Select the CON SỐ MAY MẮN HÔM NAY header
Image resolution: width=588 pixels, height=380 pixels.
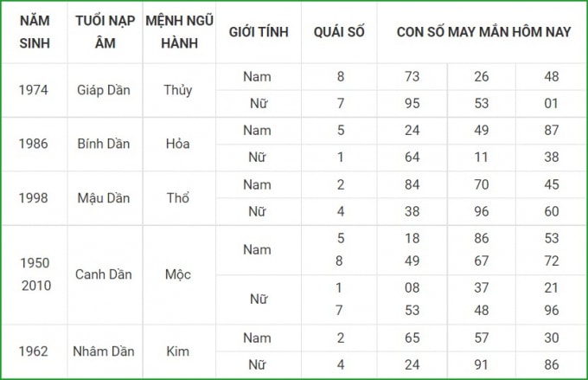click(483, 32)
